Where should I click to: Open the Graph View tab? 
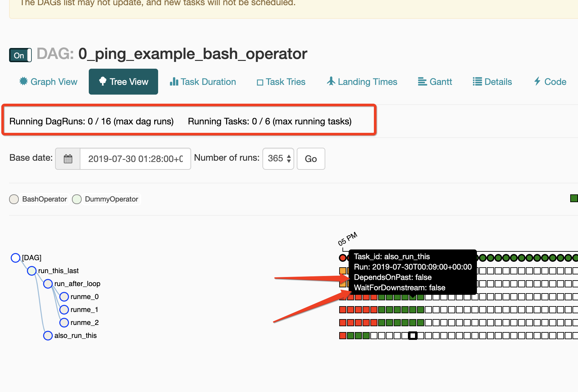point(48,82)
